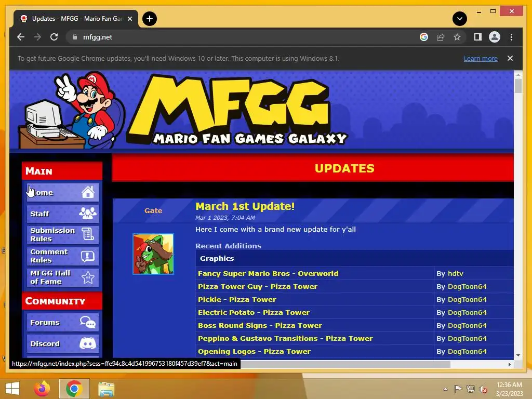
Task: Open Staff page in sidebar
Action: pyautogui.click(x=63, y=214)
